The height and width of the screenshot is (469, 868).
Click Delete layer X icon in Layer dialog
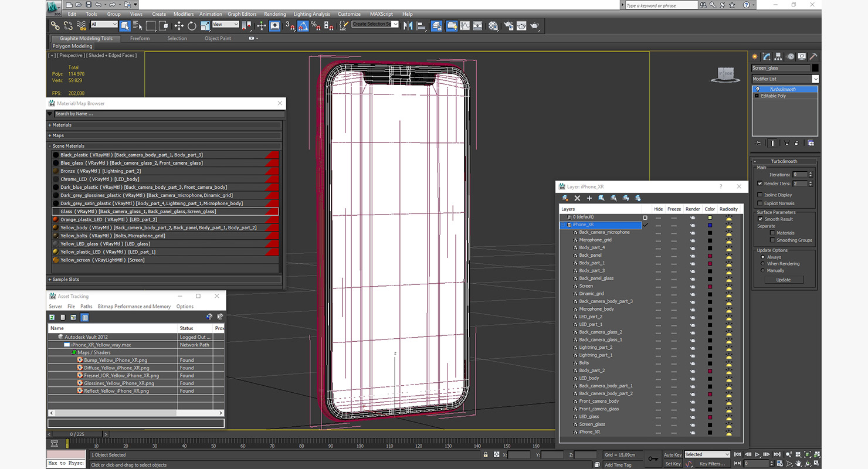coord(577,198)
